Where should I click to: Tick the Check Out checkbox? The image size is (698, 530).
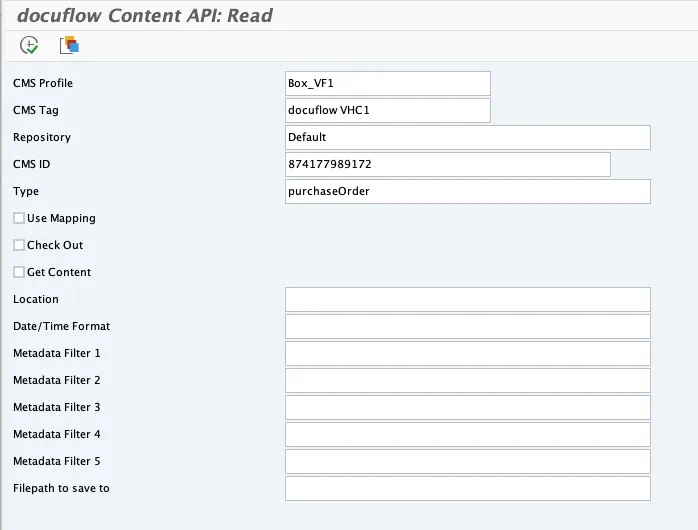[19, 245]
